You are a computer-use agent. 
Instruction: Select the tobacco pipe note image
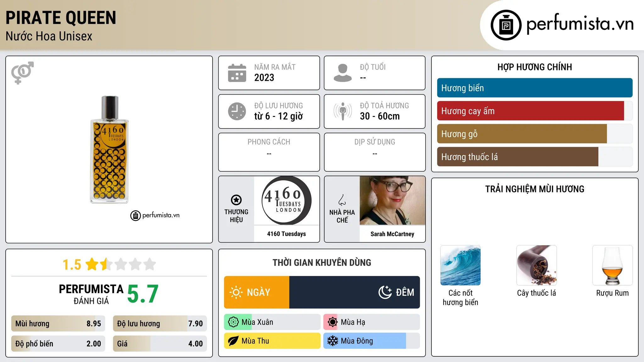coord(536,265)
